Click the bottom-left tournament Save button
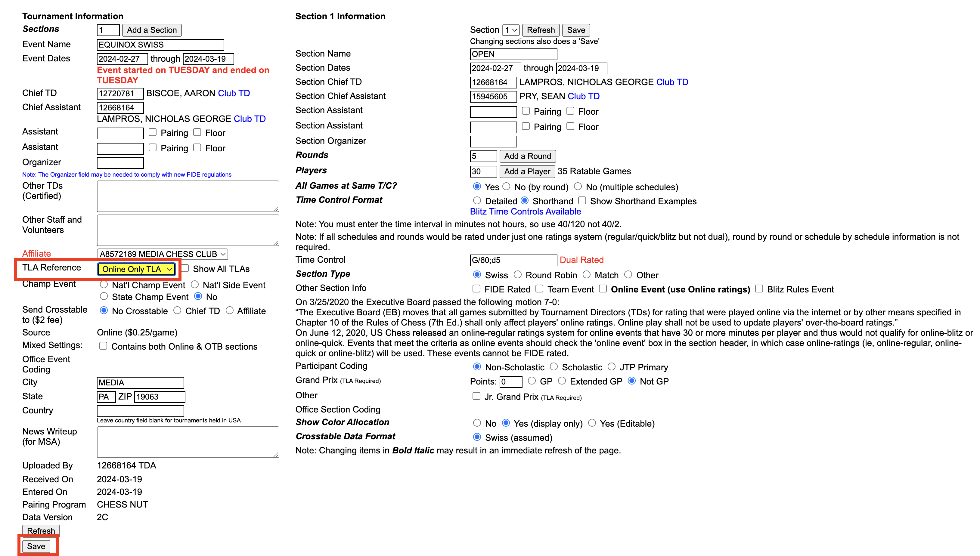 [x=36, y=546]
